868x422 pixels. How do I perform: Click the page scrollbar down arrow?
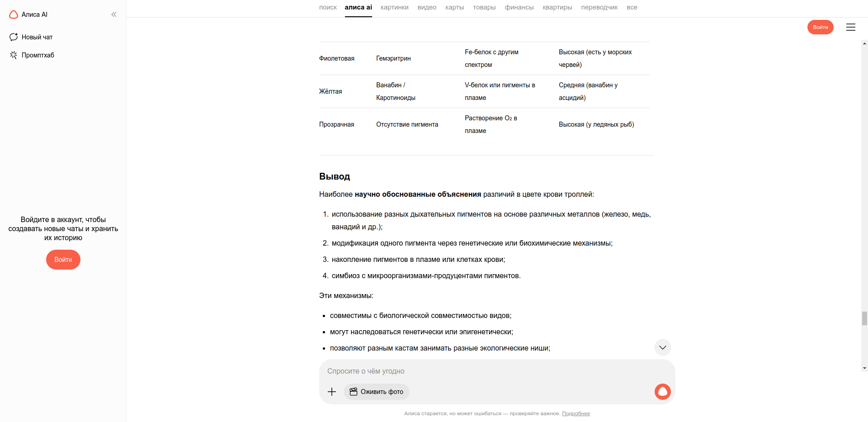[x=864, y=368]
